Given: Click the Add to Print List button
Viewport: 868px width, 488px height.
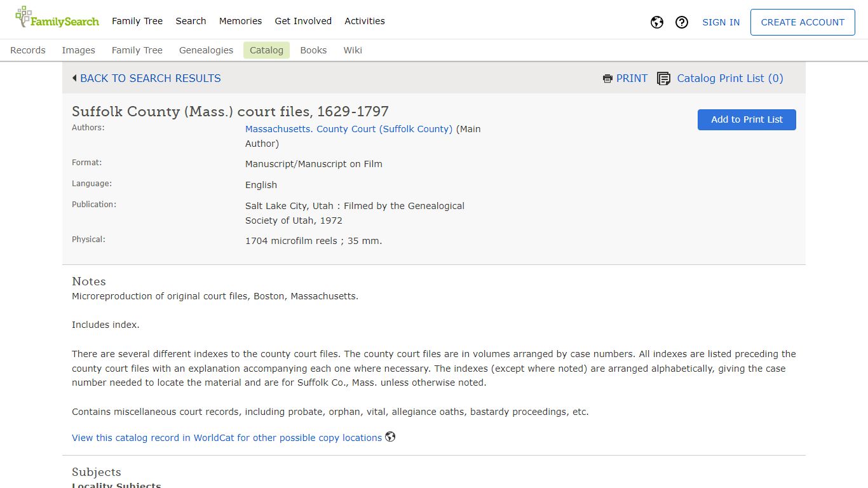Looking at the screenshot, I should (747, 119).
